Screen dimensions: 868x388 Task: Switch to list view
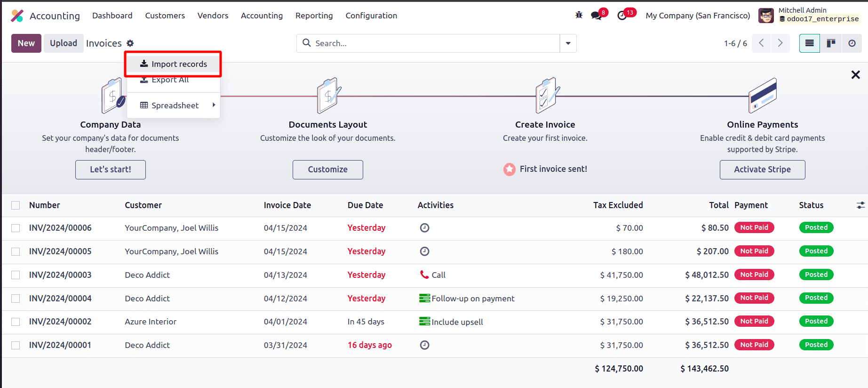[810, 43]
